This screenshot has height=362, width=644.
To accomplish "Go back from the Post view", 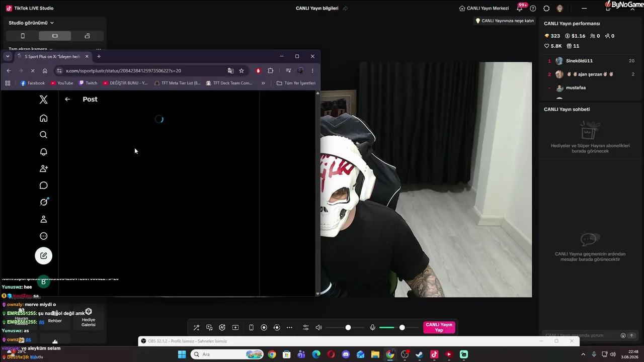I will [67, 99].
